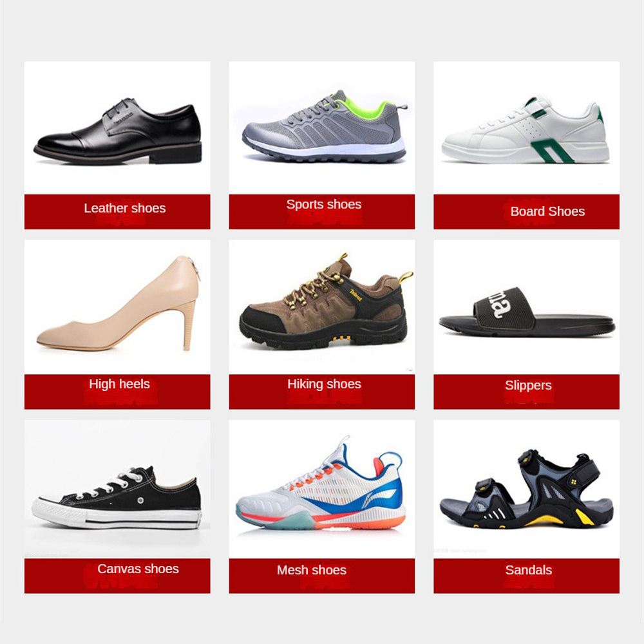Select the Board Shoes label
The height and width of the screenshot is (644, 644).
click(x=547, y=211)
